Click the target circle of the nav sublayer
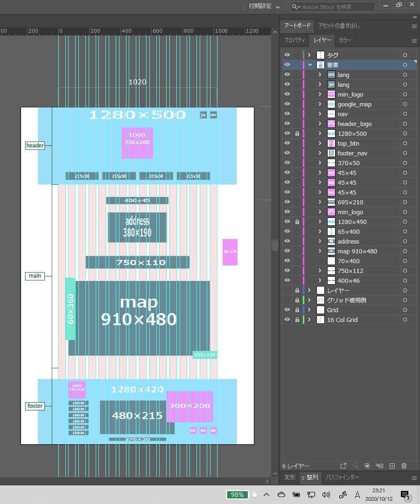Image resolution: width=420 pixels, height=504 pixels. pos(405,114)
